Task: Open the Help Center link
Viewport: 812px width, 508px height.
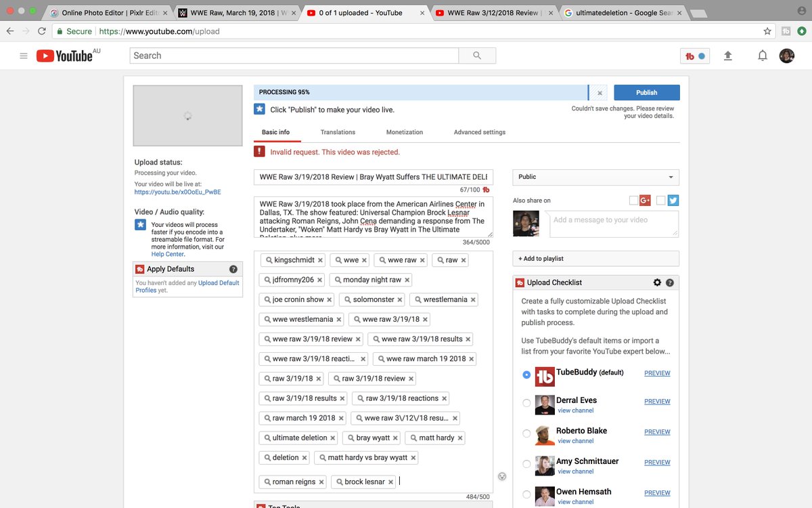Action: [168, 254]
